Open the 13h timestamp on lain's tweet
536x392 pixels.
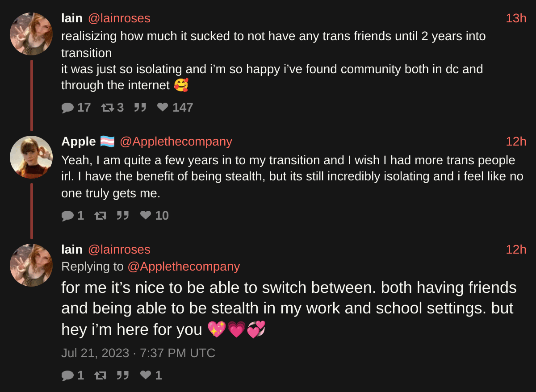(516, 18)
